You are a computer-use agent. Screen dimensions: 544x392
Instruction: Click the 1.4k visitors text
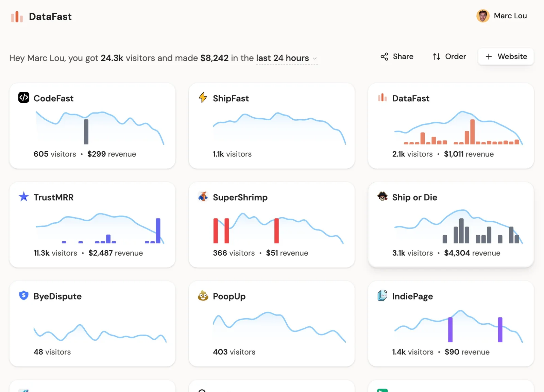tap(413, 352)
